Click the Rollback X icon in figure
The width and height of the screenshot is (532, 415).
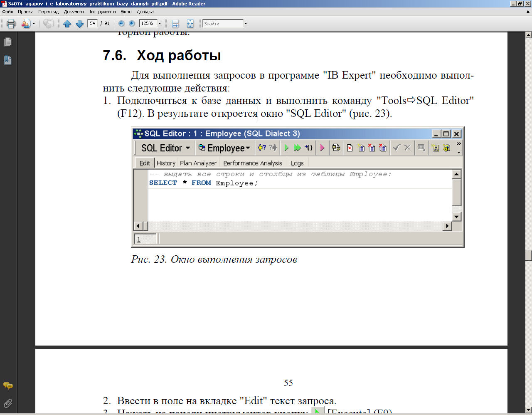tap(408, 148)
